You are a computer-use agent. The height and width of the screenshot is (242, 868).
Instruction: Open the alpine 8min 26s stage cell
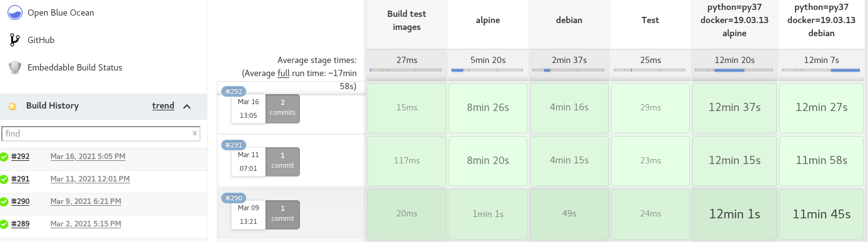click(488, 107)
